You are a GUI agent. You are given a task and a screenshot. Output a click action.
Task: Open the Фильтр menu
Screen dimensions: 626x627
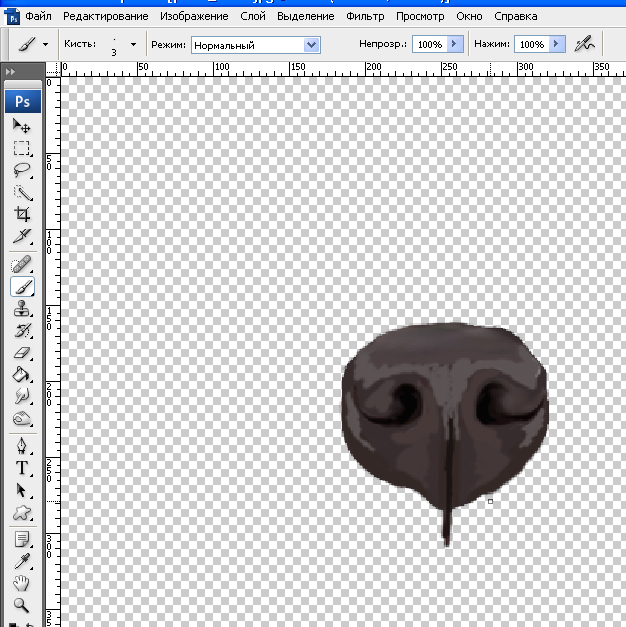coord(365,17)
